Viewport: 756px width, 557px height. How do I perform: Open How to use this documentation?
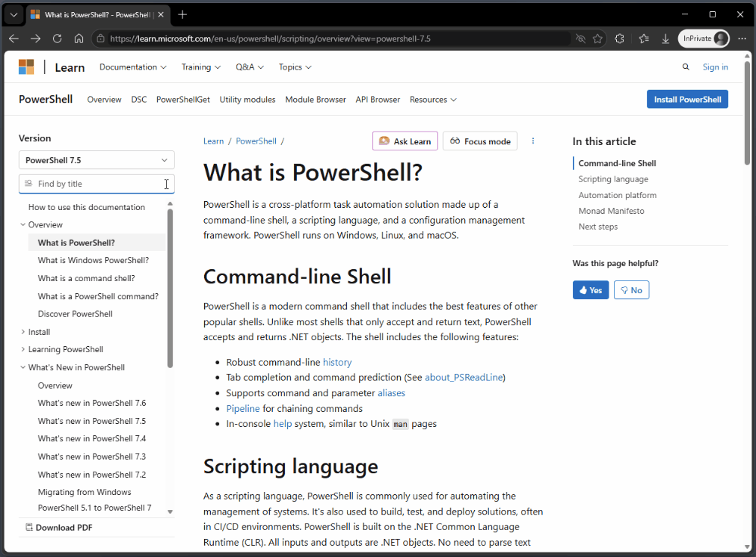pyautogui.click(x=87, y=207)
